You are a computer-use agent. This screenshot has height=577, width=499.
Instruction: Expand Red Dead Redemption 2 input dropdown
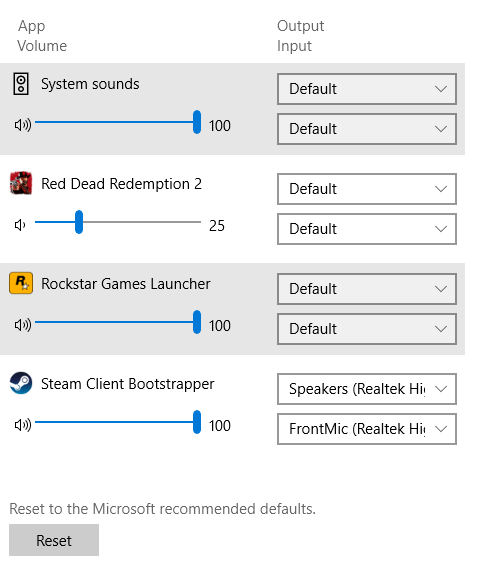click(x=367, y=229)
